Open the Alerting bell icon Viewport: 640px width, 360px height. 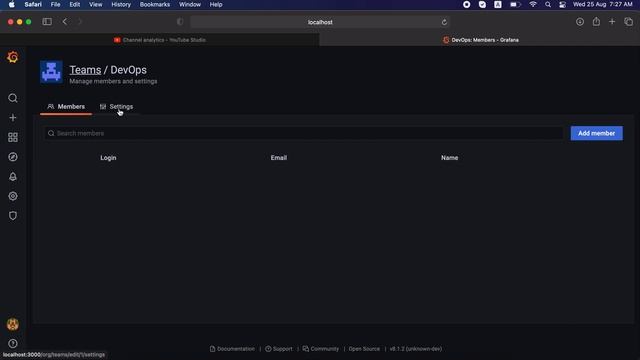(x=13, y=176)
